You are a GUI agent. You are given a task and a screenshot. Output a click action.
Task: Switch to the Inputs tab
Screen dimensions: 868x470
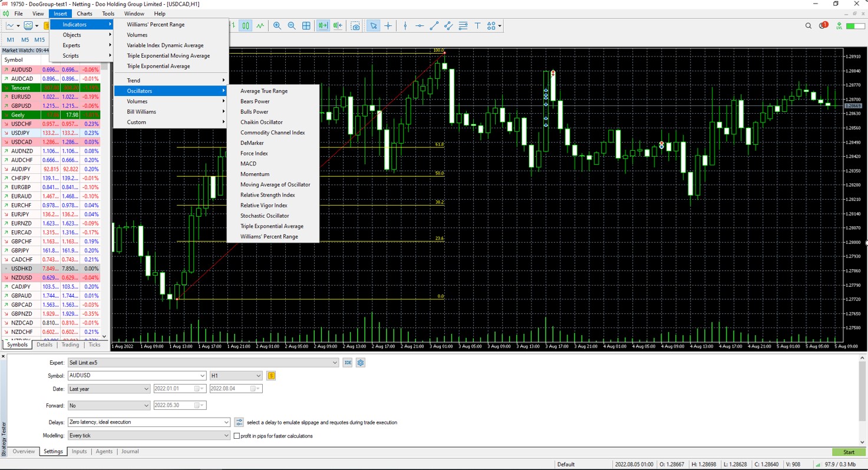[79, 452]
